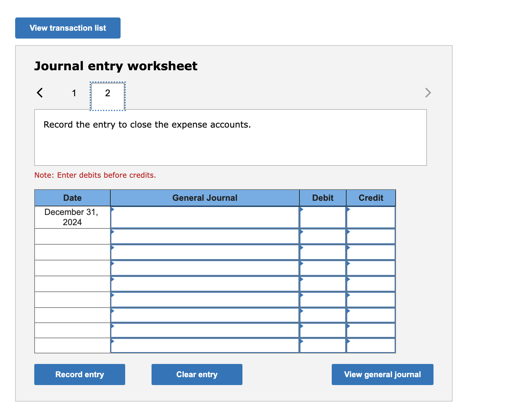The height and width of the screenshot is (420, 506).
Task: Switch to transaction tab 1
Action: [x=74, y=93]
